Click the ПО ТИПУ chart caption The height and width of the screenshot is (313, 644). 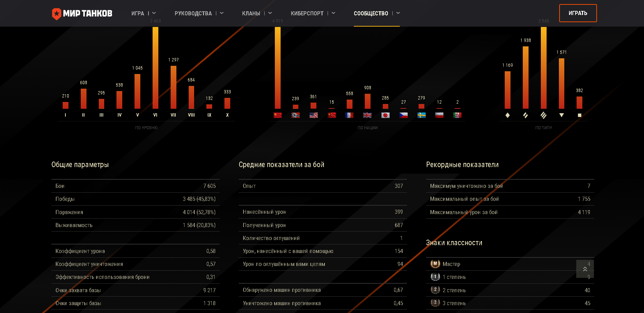[544, 128]
